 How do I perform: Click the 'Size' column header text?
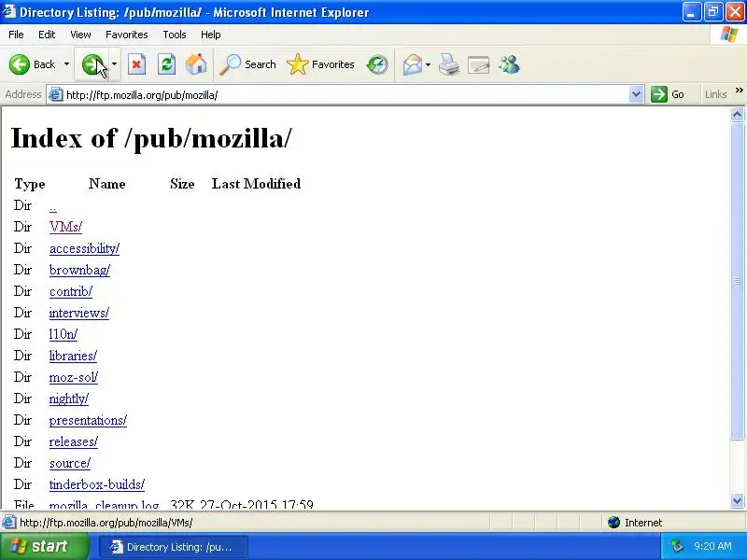[x=182, y=184]
